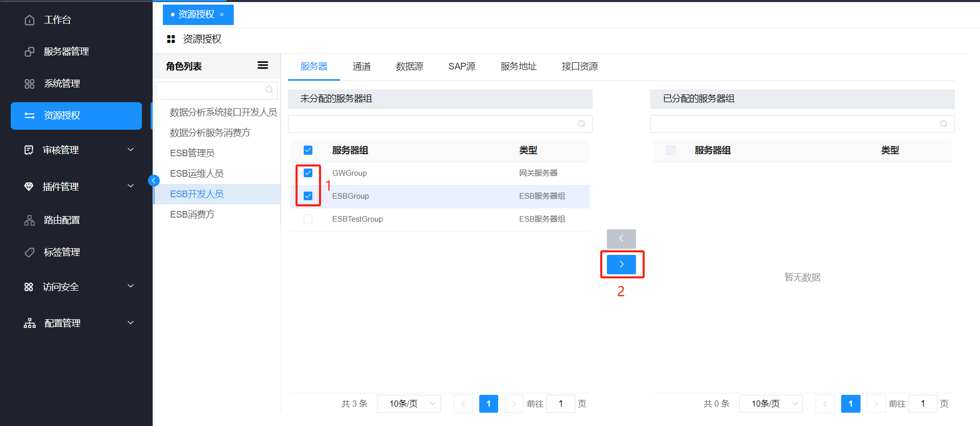The height and width of the screenshot is (426, 980).
Task: Expand the 审核管理 submenu chevron
Action: [131, 150]
